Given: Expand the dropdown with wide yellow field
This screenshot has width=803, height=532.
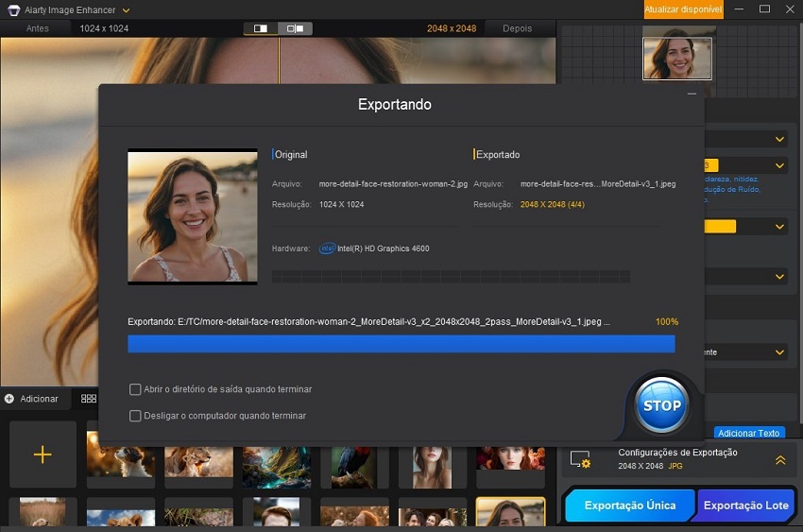Looking at the screenshot, I should [779, 227].
